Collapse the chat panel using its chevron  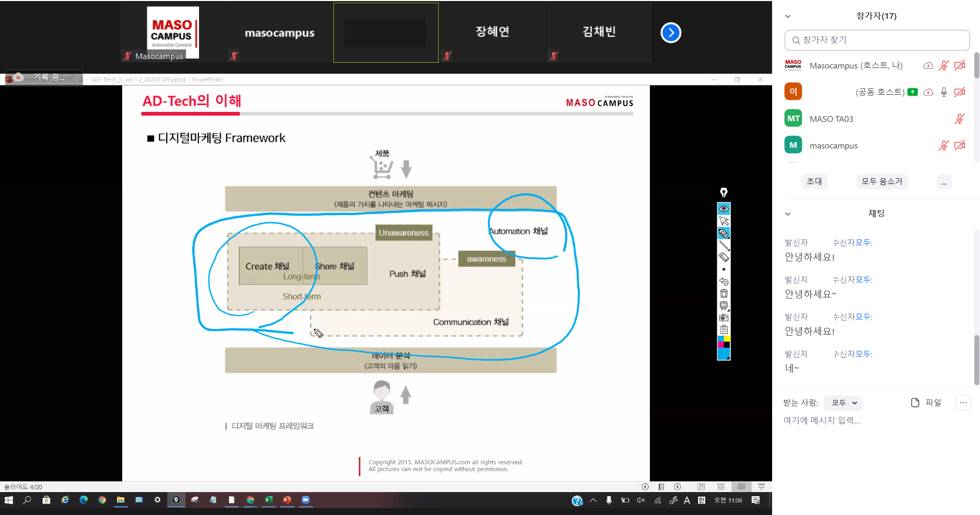tap(788, 214)
